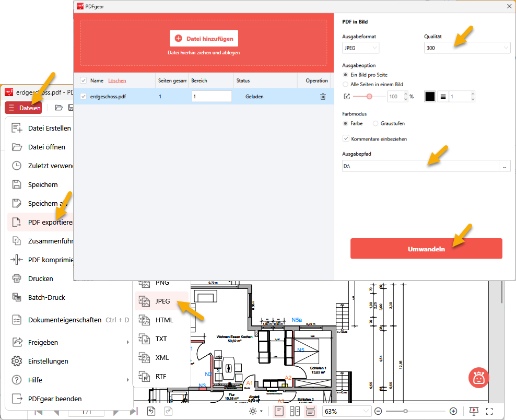This screenshot has width=516, height=420.
Task: Delete erdgeschoss.pdf using the trash icon
Action: (323, 97)
